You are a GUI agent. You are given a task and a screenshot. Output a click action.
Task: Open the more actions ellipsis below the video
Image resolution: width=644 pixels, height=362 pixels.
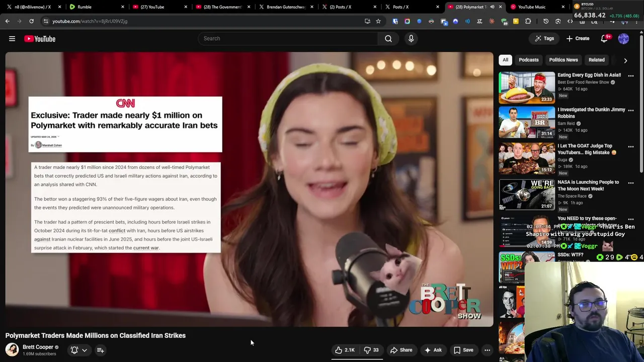coord(487,350)
